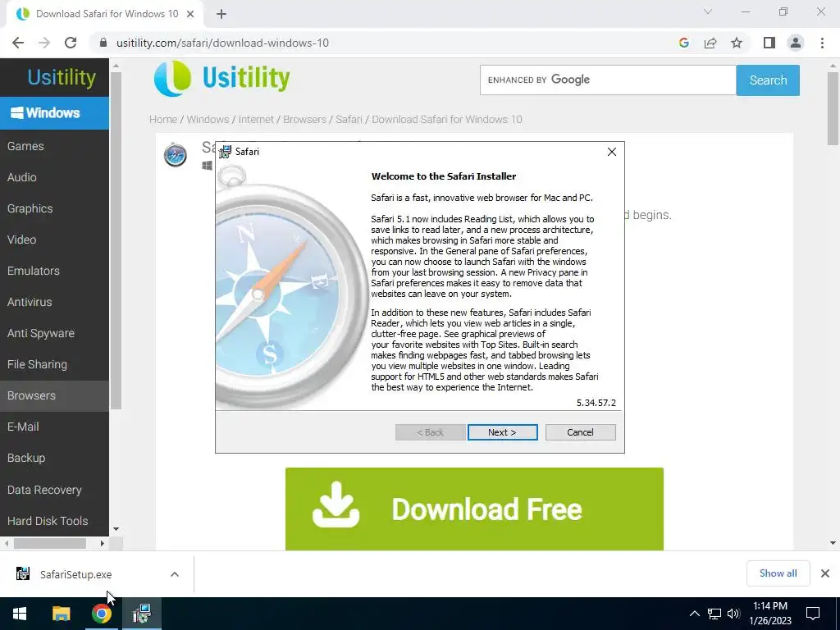
Task: Click the Usitility sidebar logo text
Action: [62, 77]
